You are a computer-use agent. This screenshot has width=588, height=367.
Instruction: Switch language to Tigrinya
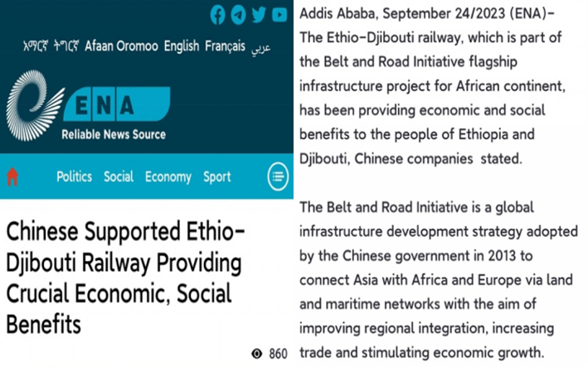pos(66,46)
